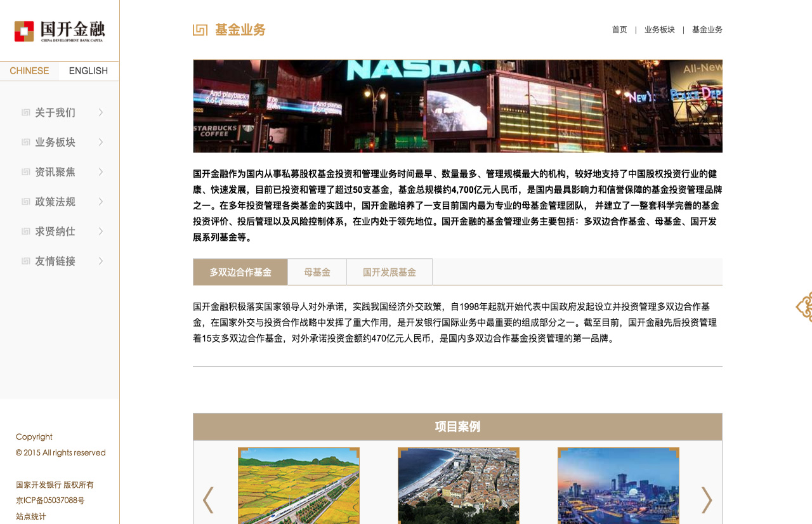Click the Copyright text in footer
Screen dimensions: 812x524
[34, 436]
